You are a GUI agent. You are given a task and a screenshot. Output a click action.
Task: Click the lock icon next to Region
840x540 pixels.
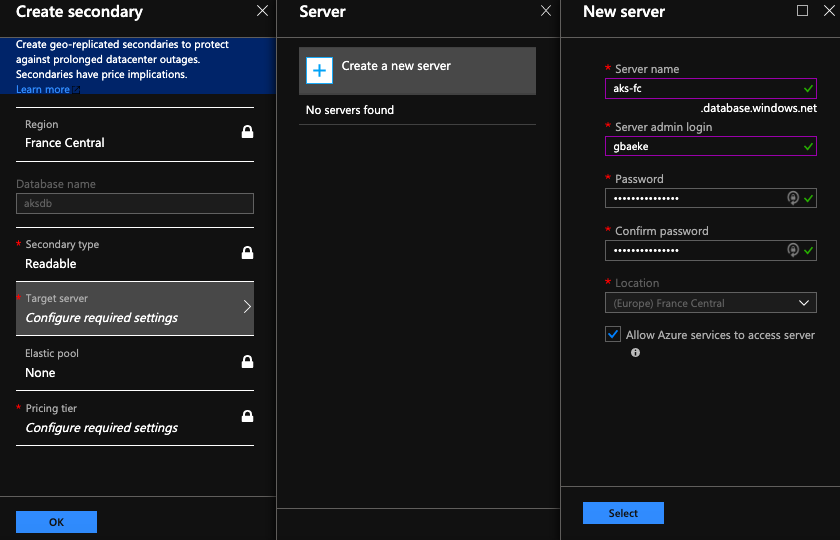(x=247, y=132)
